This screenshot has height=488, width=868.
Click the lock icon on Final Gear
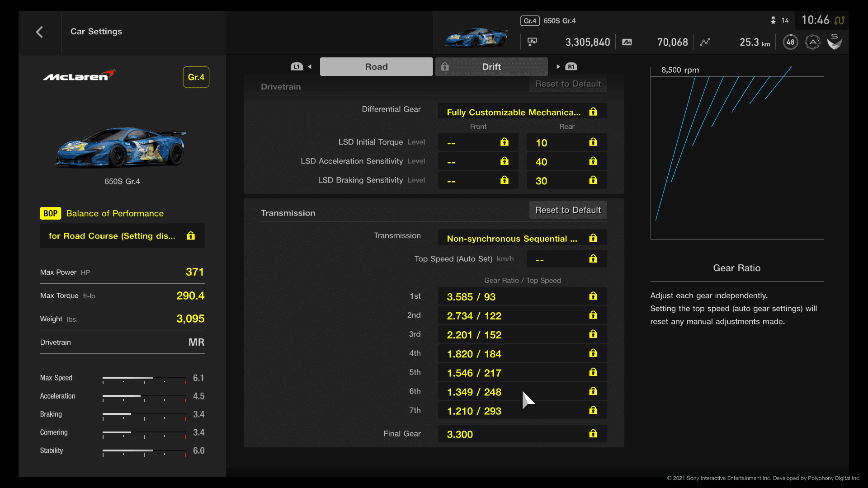pos(593,434)
